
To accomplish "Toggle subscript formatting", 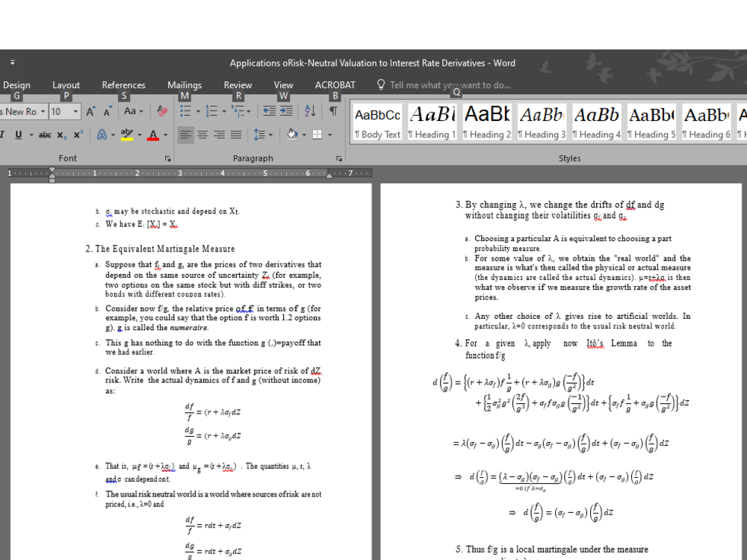I will [x=62, y=135].
